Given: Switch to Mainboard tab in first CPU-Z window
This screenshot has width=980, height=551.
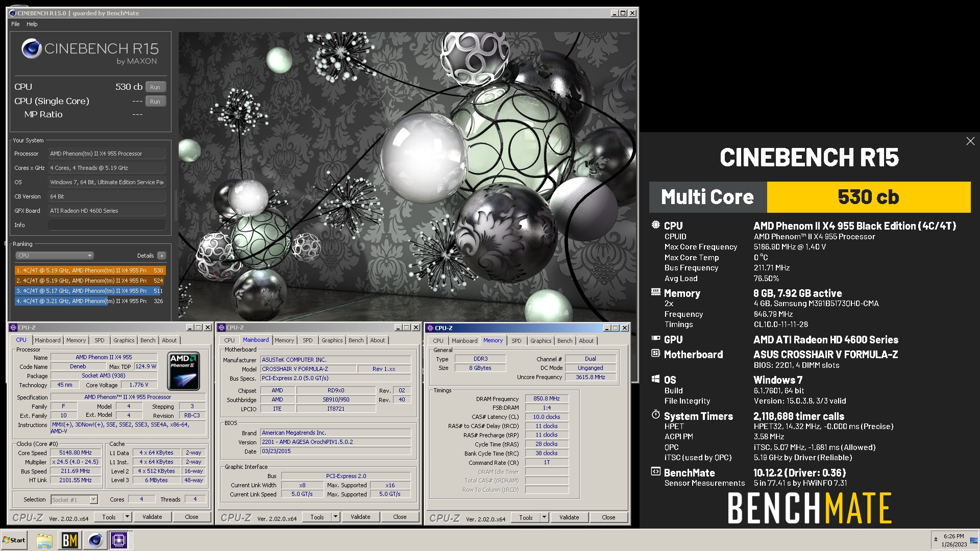Looking at the screenshot, I should click(x=47, y=340).
